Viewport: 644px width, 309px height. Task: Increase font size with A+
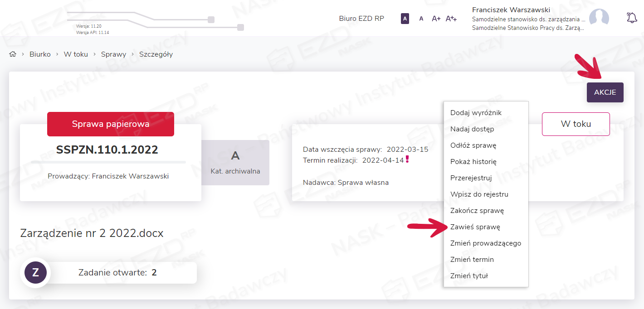click(x=436, y=19)
